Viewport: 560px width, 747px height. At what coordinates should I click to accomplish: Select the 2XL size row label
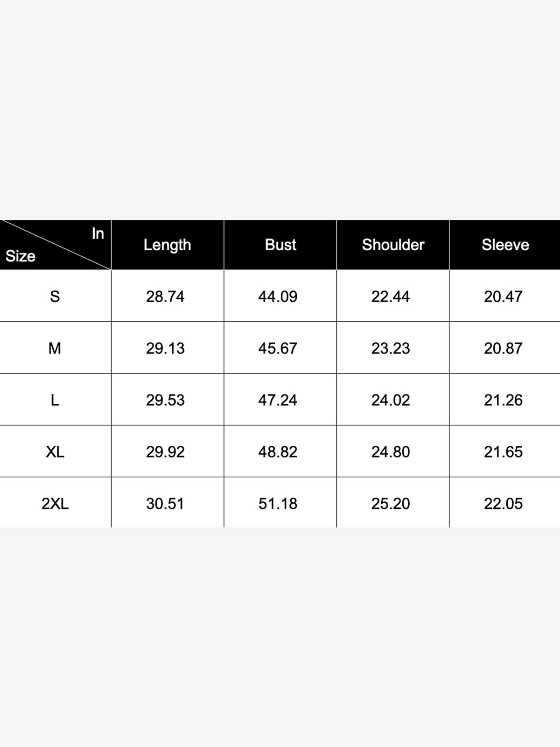click(55, 503)
